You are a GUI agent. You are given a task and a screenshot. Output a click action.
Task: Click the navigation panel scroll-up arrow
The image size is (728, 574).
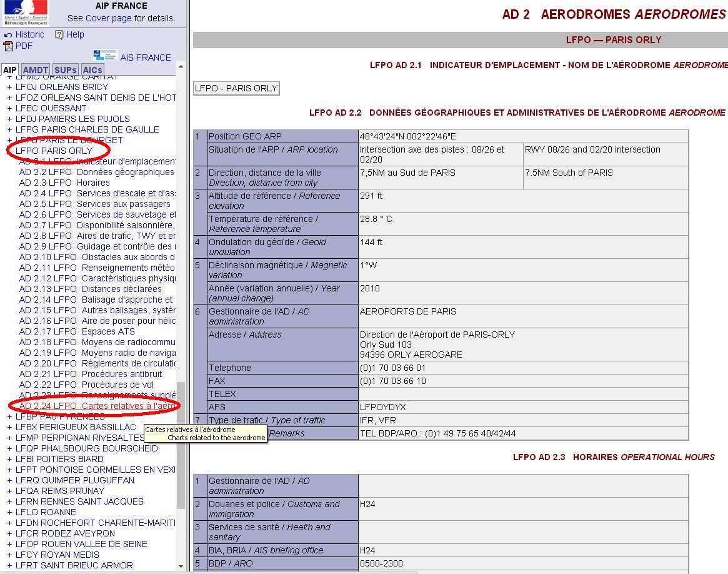click(x=181, y=67)
